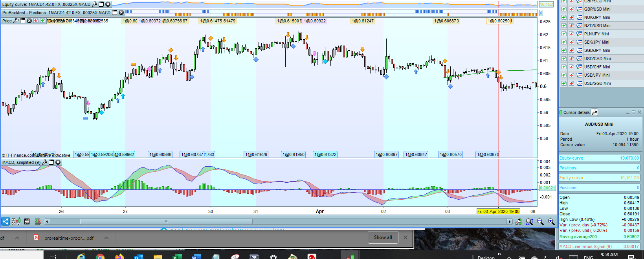Close the Equity curve panel
Viewport: 644px width, 259px height.
[108, 4]
